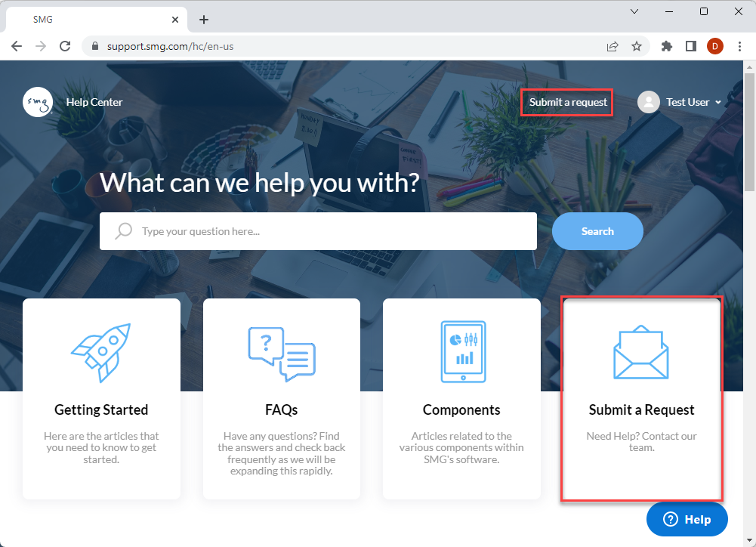Reload the page using the refresh icon
Screen dimensions: 756x547
[x=65, y=46]
